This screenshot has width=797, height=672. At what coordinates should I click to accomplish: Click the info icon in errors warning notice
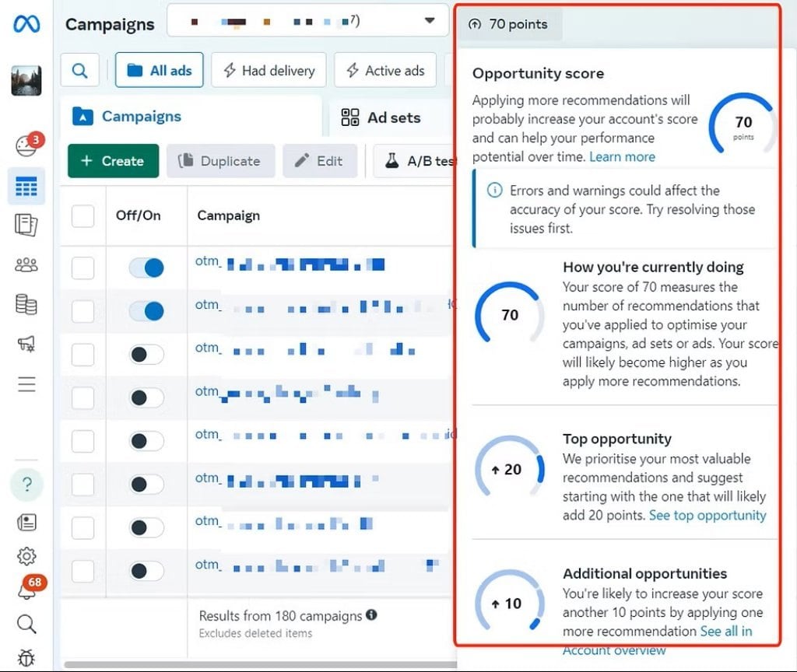pos(494,191)
